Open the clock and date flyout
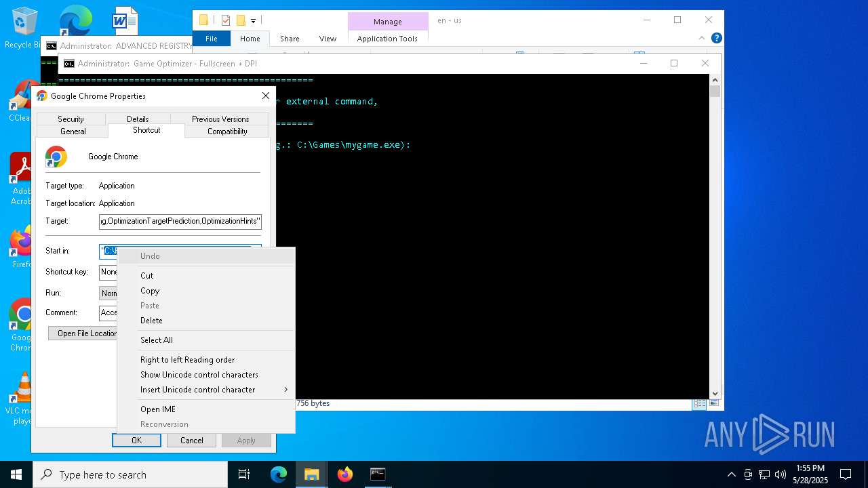 pyautogui.click(x=810, y=474)
